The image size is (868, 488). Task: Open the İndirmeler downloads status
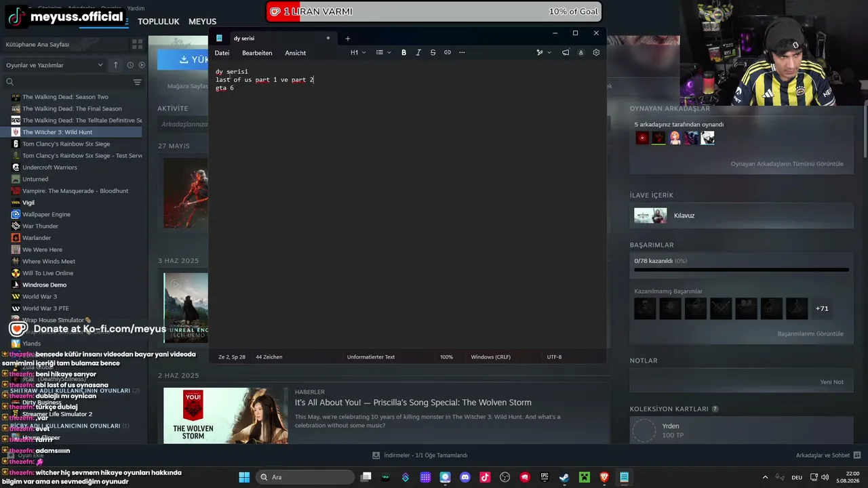(420, 455)
